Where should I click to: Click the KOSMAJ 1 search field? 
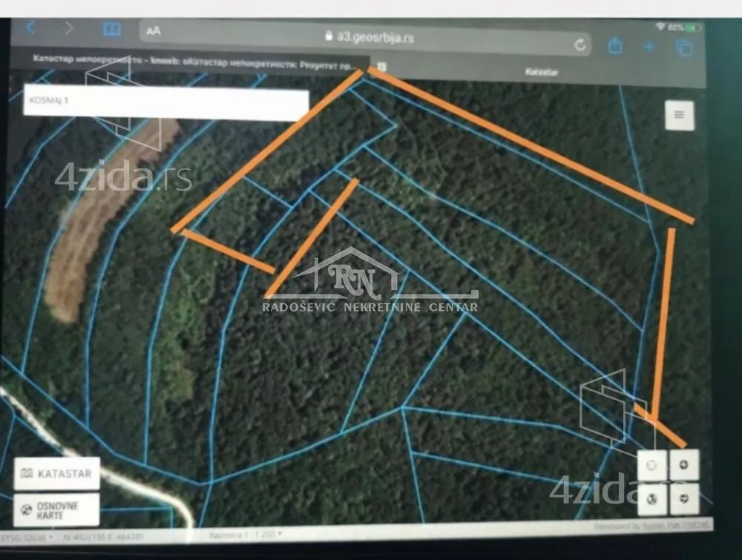pyautogui.click(x=165, y=102)
